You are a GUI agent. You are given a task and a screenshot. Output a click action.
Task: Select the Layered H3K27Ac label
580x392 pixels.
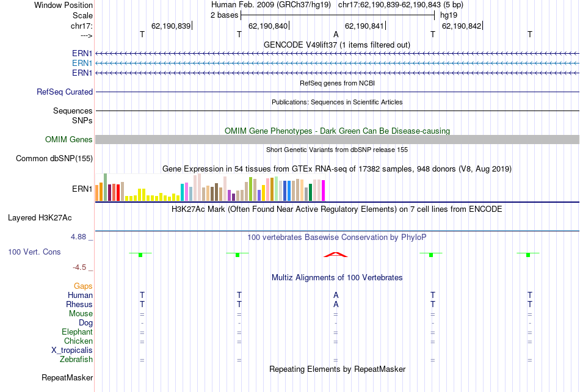[x=40, y=218]
